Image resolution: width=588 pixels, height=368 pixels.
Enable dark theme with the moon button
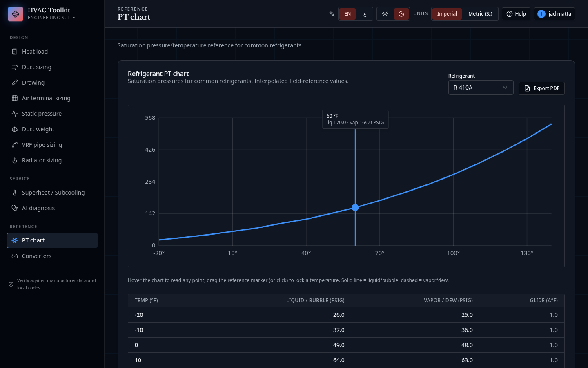tap(401, 14)
